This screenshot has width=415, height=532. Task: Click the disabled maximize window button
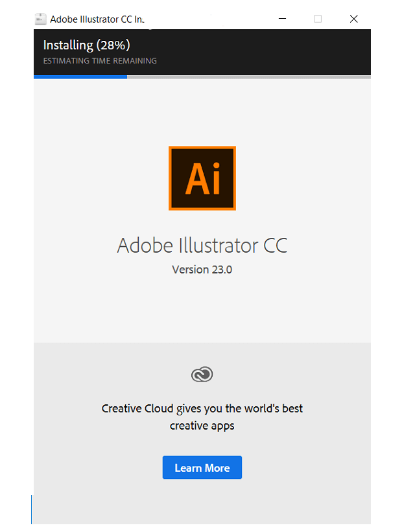coord(318,19)
